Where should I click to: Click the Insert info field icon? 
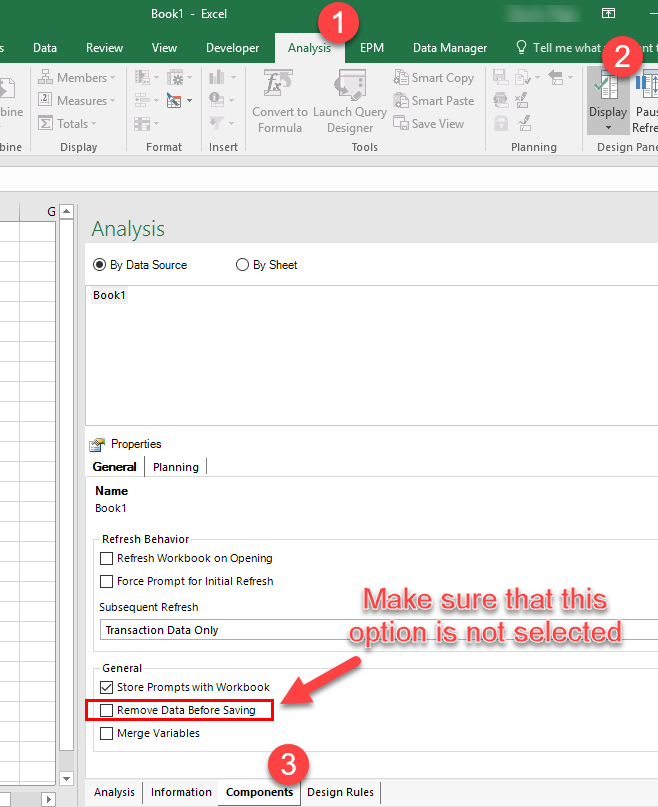click(216, 100)
